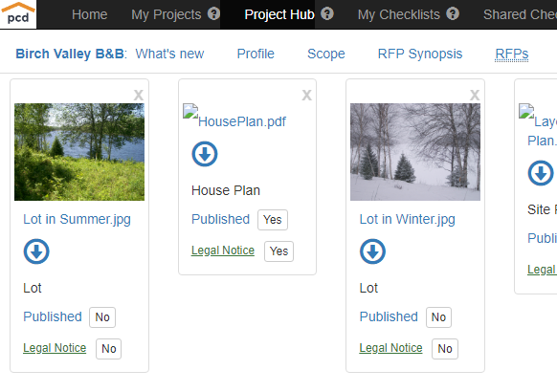The height and width of the screenshot is (392, 557).
Task: Open the HousePlan.pdf link
Action: point(242,121)
